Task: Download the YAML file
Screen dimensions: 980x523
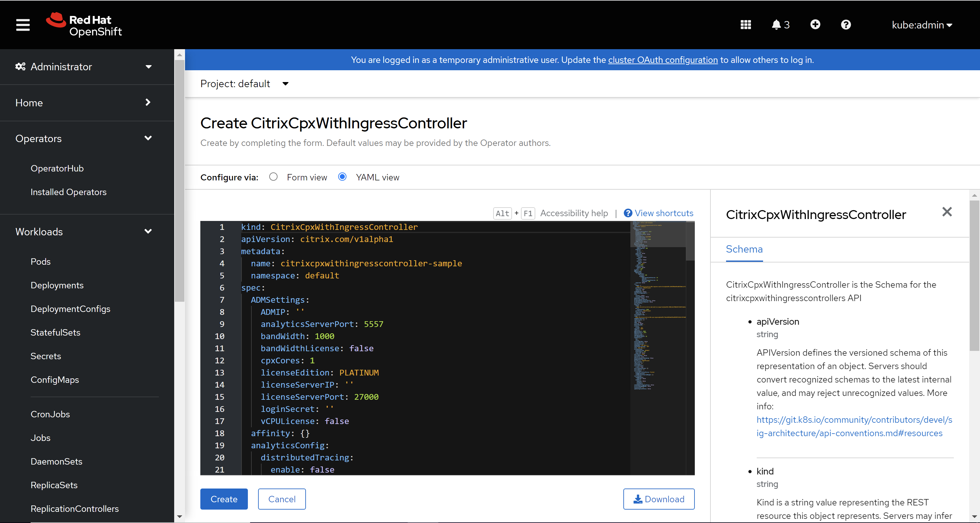Action: (658, 499)
